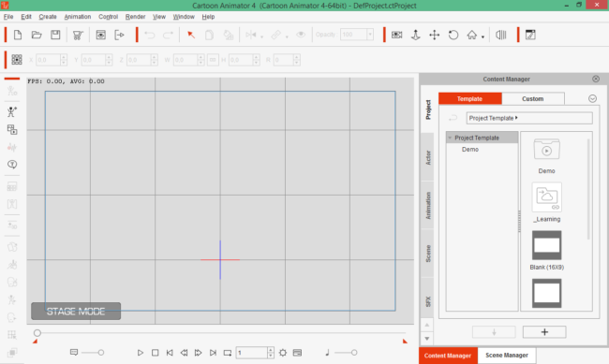The height and width of the screenshot is (364, 609).
Task: Toggle the Camera record mode icon
Action: pos(396,35)
